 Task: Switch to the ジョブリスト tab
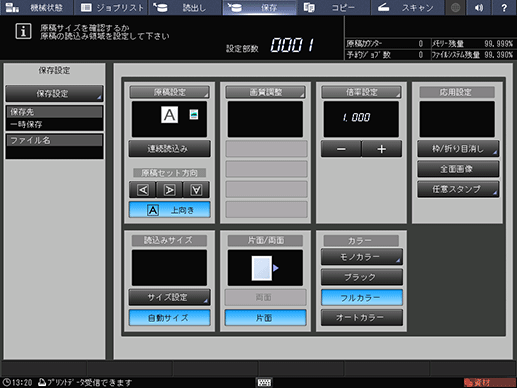coord(112,7)
